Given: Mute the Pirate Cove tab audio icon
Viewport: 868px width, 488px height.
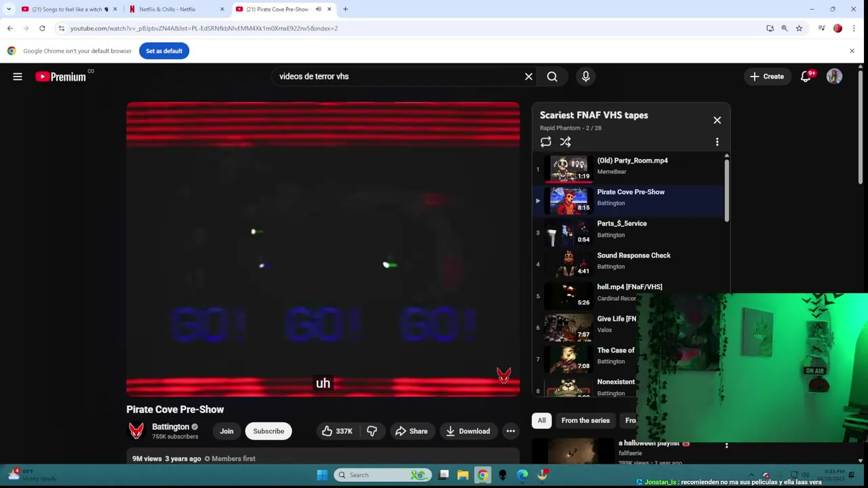Looking at the screenshot, I should point(319,9).
